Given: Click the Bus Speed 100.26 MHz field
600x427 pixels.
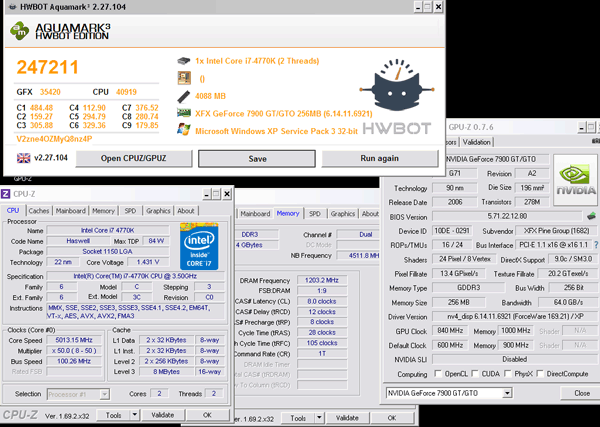Looking at the screenshot, I should click(x=74, y=361).
